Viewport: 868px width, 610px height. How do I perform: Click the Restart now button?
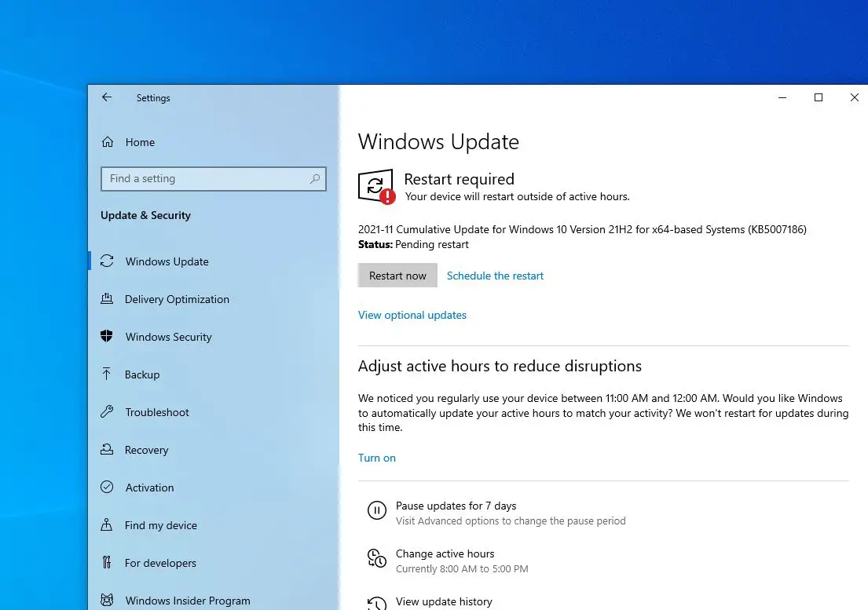pyautogui.click(x=397, y=276)
